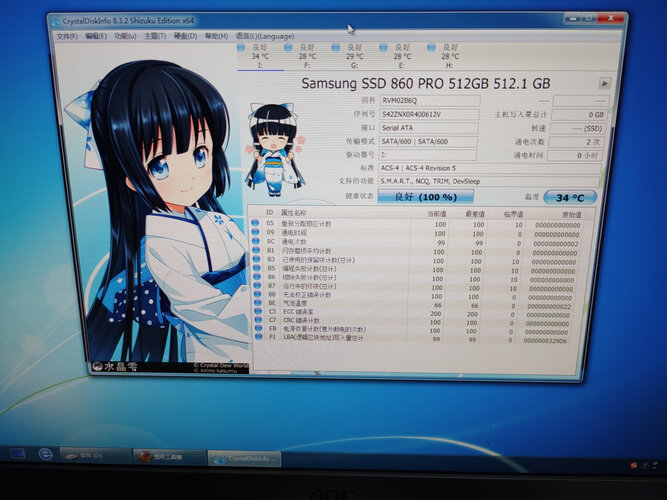
Task: Click status orb of attribute C3 row
Action: (x=258, y=311)
